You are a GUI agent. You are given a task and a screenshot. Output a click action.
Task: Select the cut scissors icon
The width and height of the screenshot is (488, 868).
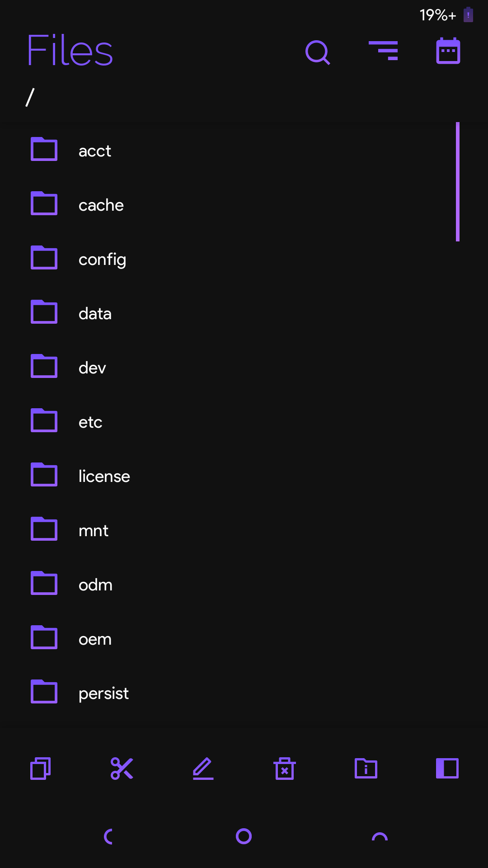[122, 769]
